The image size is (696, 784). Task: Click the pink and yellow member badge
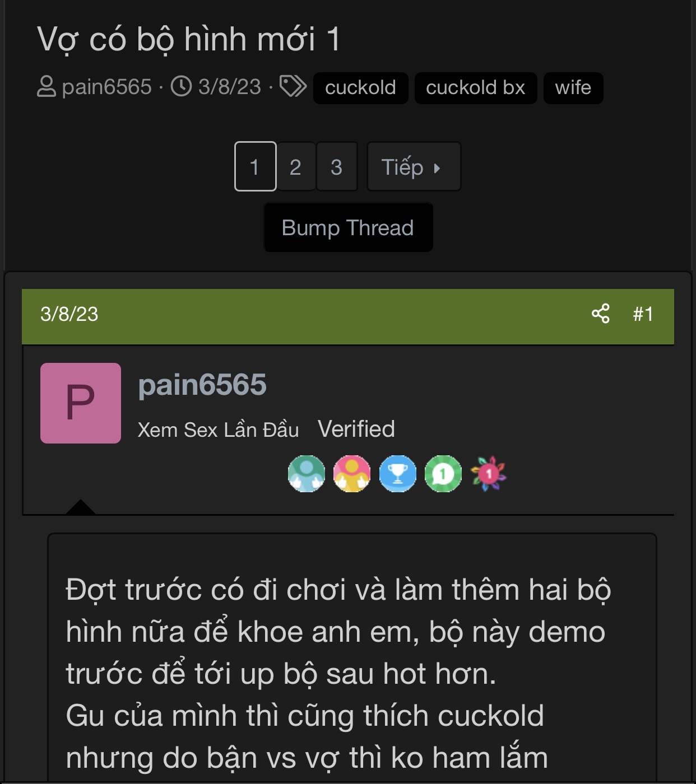352,474
